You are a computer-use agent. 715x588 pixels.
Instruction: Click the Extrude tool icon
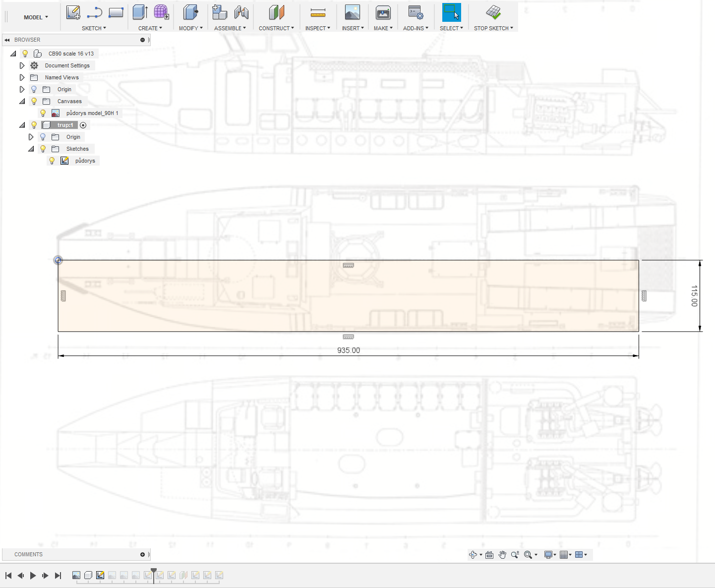point(140,12)
